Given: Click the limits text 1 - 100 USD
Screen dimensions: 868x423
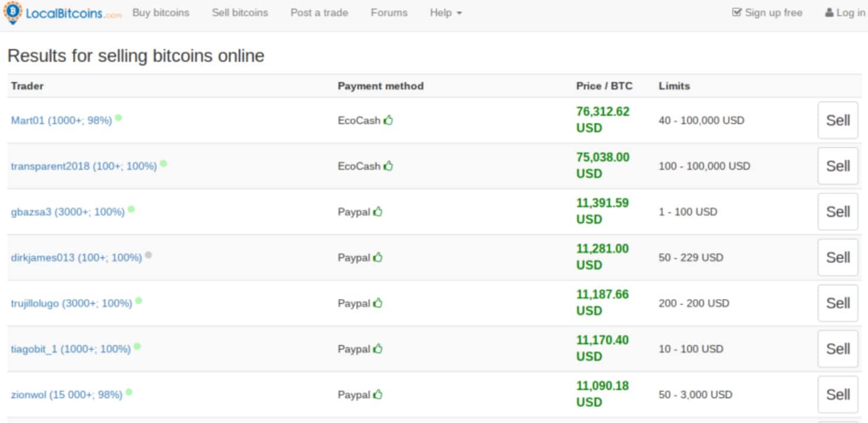Looking at the screenshot, I should (688, 212).
